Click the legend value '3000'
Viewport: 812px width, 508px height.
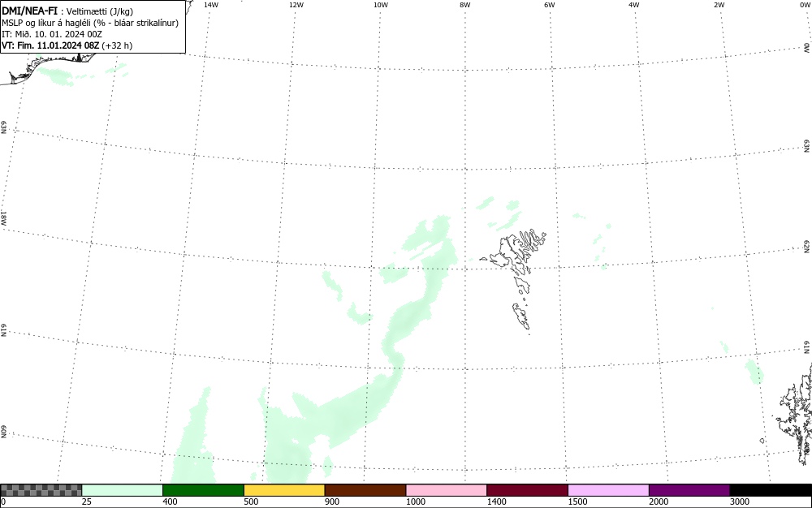click(x=740, y=502)
